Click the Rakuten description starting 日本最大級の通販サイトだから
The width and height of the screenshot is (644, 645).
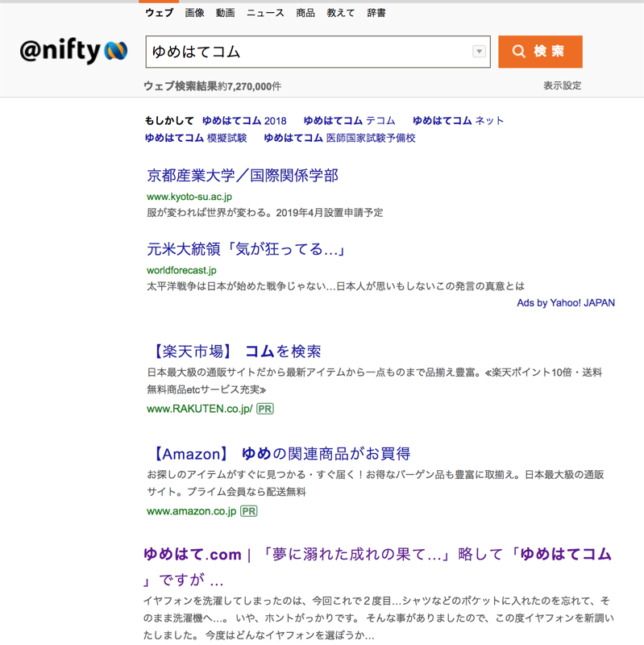coord(375,381)
